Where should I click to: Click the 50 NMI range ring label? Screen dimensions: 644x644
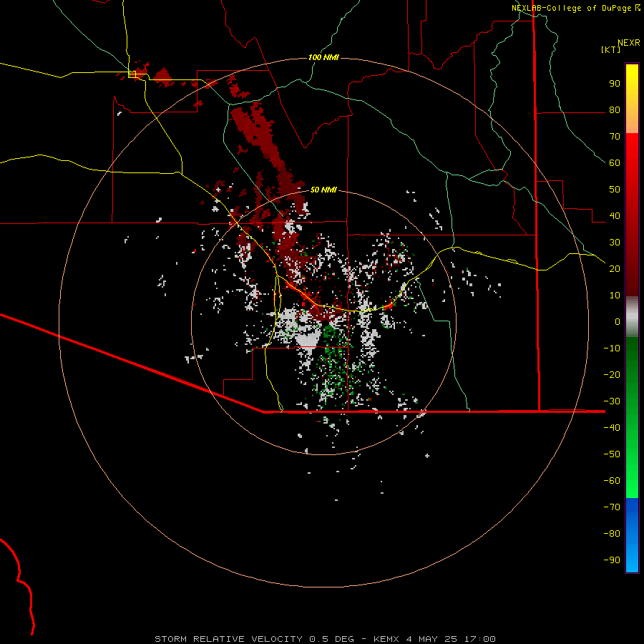(x=323, y=190)
